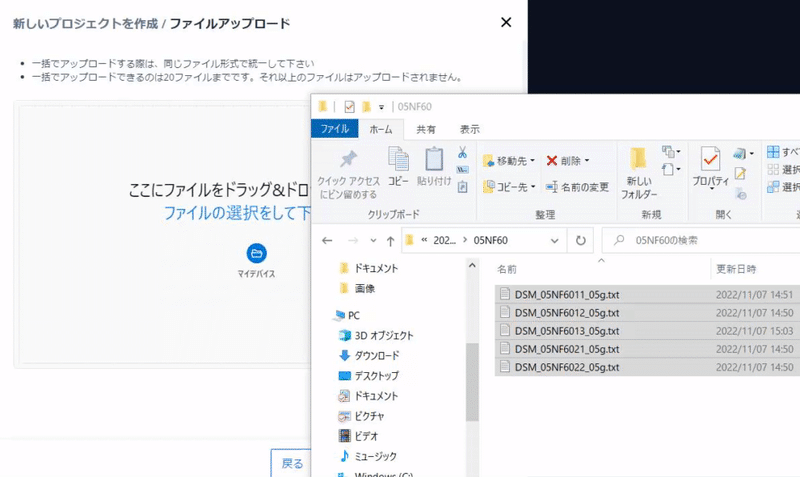Open the ファイル tab in Explorer
Viewport: 800px width, 477px height.
(335, 129)
